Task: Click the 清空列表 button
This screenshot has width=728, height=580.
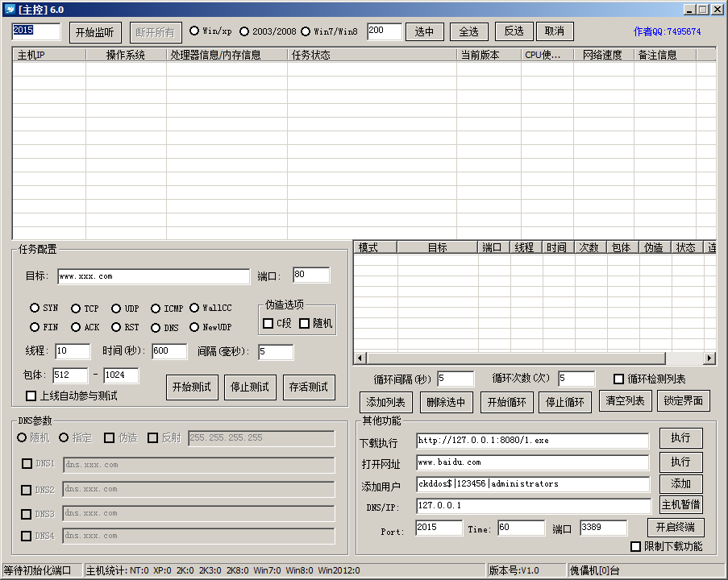Action: (x=625, y=401)
